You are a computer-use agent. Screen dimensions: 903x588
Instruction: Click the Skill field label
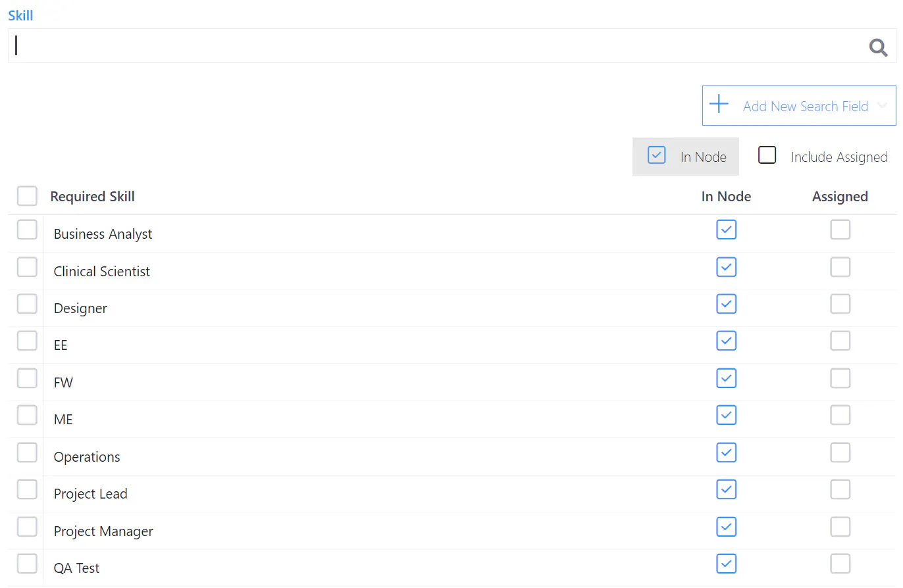pos(20,15)
